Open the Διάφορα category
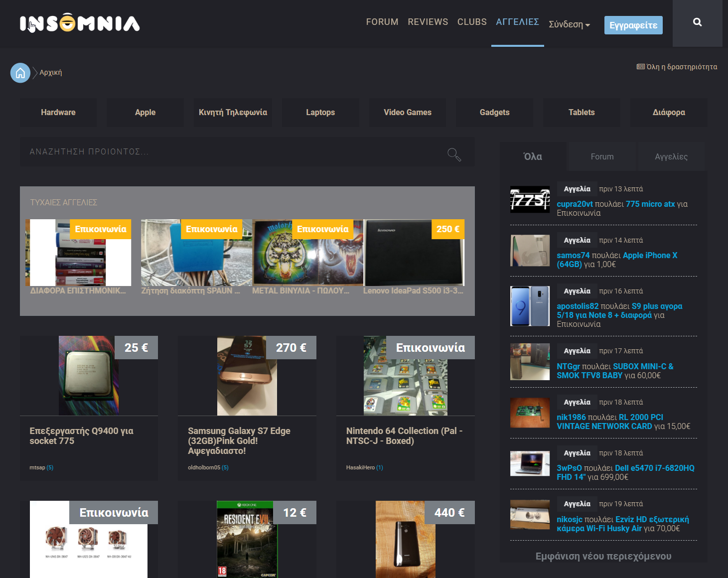 pyautogui.click(x=669, y=113)
